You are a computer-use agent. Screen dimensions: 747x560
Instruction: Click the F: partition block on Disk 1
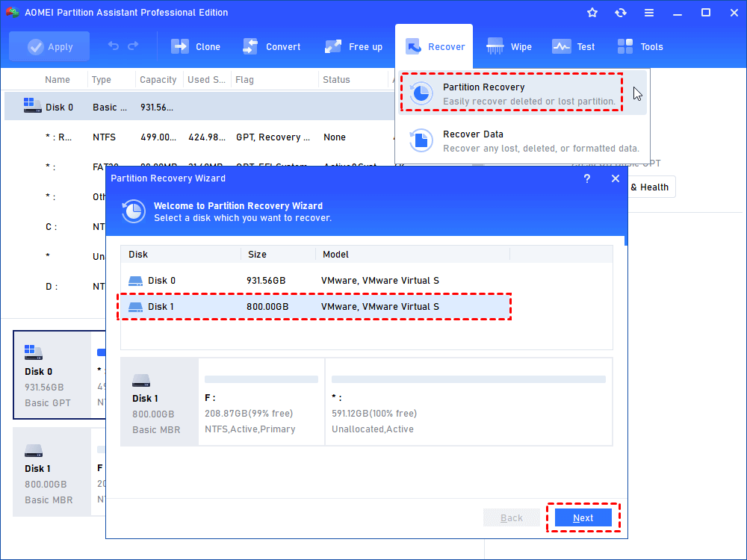261,401
